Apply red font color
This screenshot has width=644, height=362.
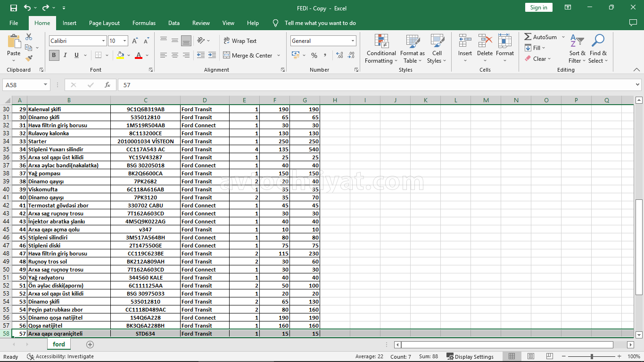(x=139, y=55)
